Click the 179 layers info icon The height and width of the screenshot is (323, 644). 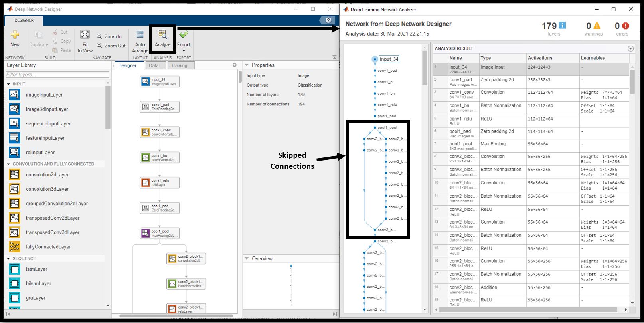coord(563,26)
